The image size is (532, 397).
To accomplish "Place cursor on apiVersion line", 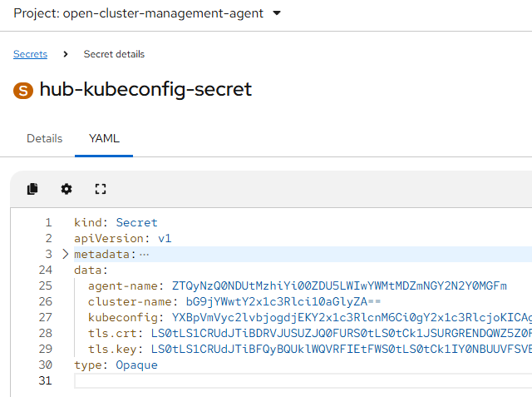I will (122, 238).
